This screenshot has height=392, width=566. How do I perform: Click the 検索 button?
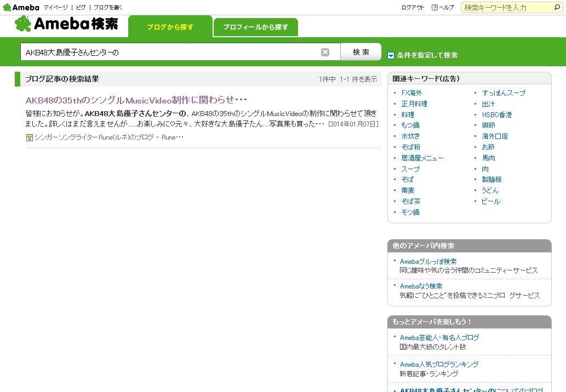tap(361, 52)
